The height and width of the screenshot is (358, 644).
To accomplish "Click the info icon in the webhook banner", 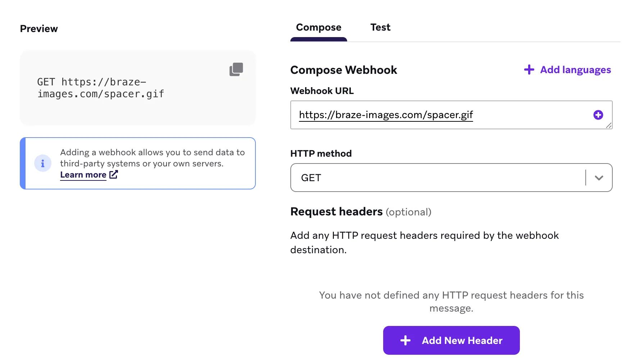I will click(43, 164).
